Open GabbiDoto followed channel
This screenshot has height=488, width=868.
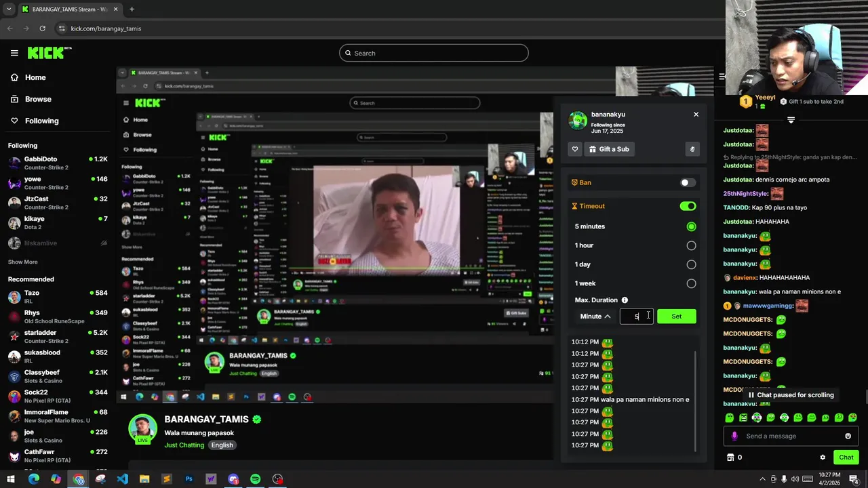click(x=58, y=163)
